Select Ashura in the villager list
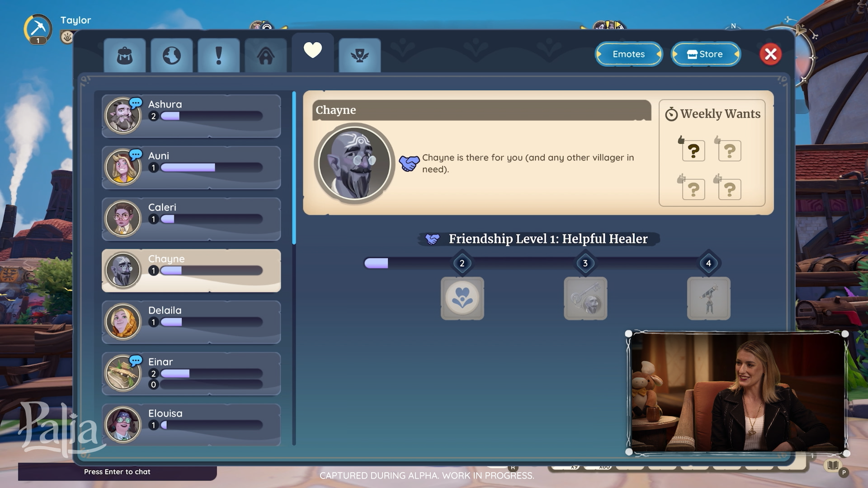The height and width of the screenshot is (488, 868). (191, 116)
